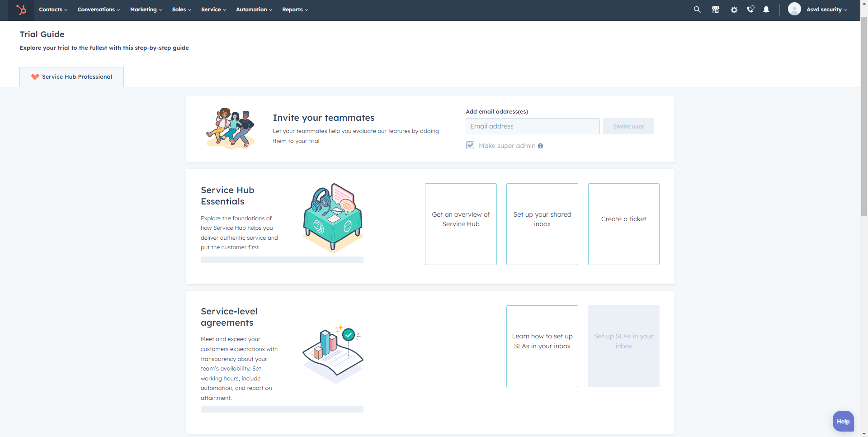868x437 pixels.
Task: Click the Add email address(es) label
Action: [x=497, y=112]
